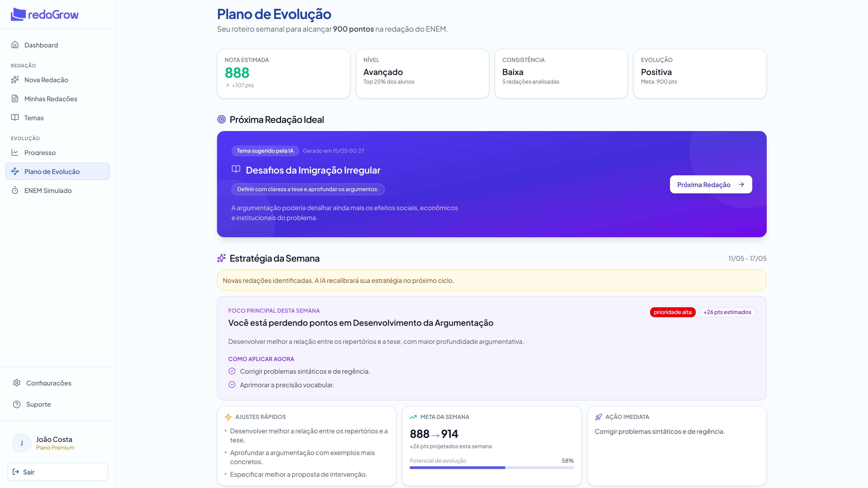Click the Sair logout button
This screenshot has height=488, width=868.
[58, 472]
